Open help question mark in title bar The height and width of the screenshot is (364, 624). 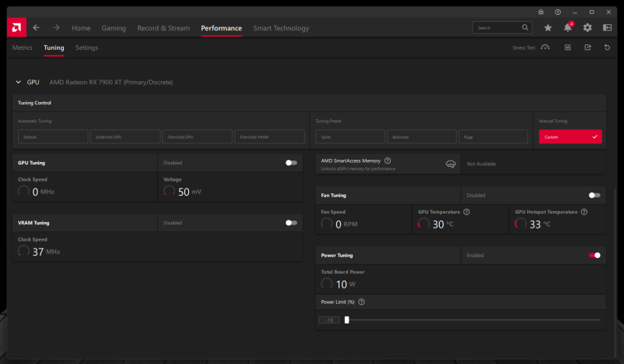(x=558, y=12)
